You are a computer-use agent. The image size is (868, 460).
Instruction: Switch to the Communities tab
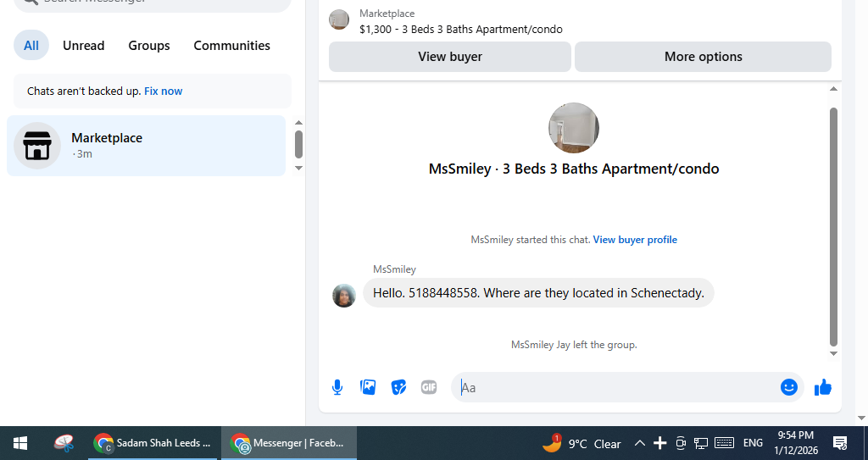click(232, 46)
